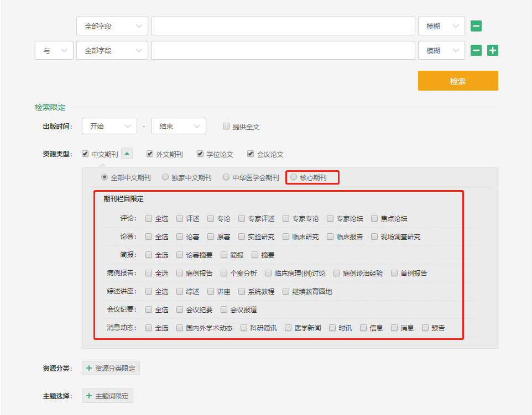Image resolution: width=532 pixels, height=415 pixels.
Task: Open 资源分类限定 with its plus button
Action: pos(111,368)
